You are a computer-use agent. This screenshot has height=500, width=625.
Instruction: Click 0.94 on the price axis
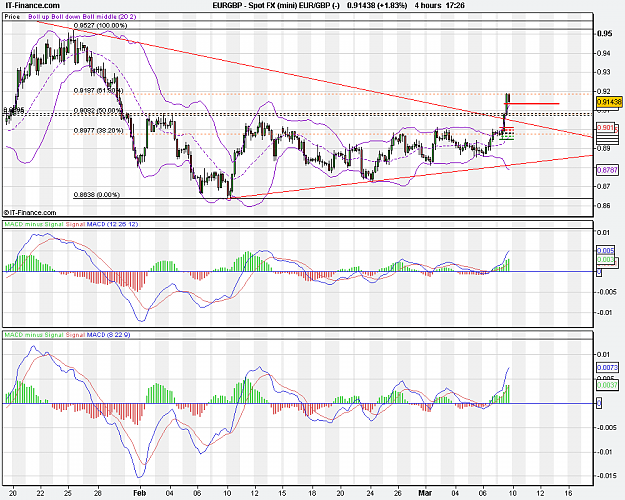pyautogui.click(x=604, y=53)
